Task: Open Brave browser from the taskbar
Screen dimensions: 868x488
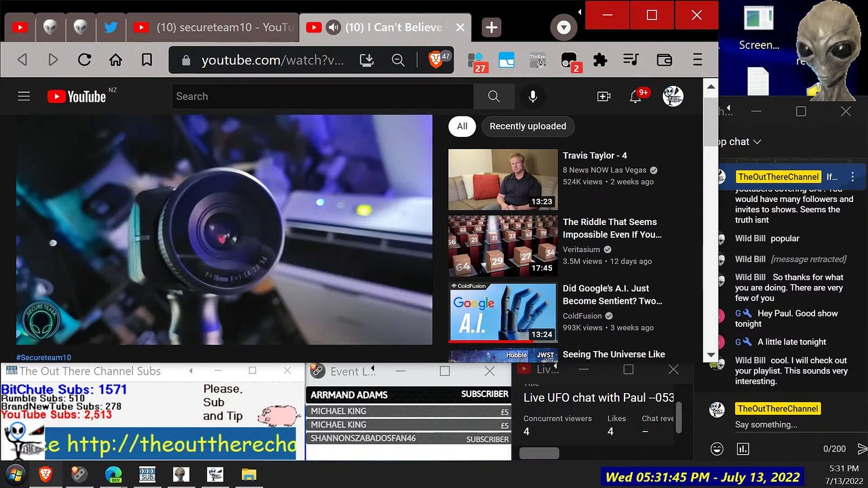Action: 45,474
